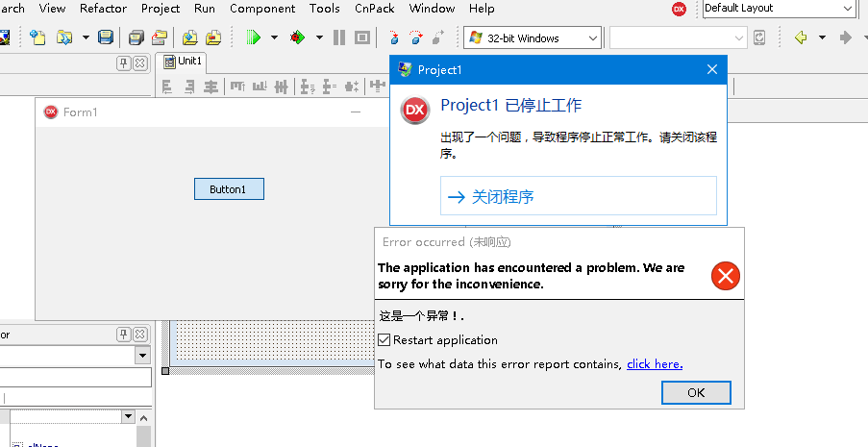
Task: Click Add File to Project icon
Action: pyautogui.click(x=190, y=37)
